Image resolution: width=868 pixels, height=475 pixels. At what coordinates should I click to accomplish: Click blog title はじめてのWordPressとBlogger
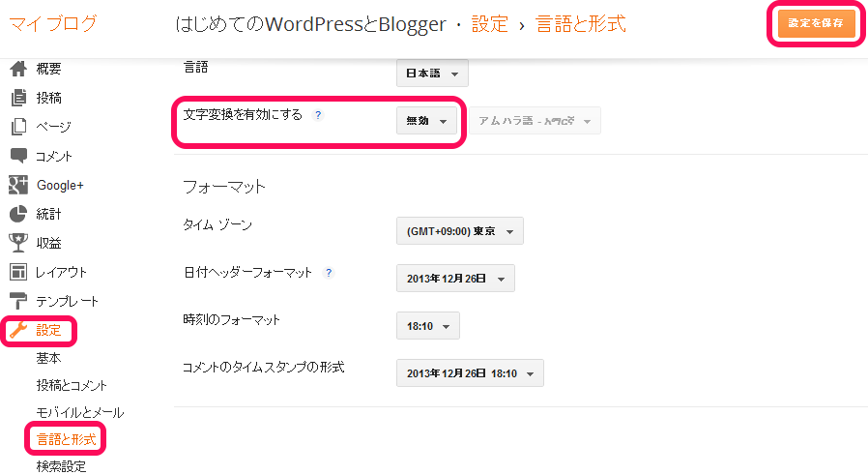point(310,24)
